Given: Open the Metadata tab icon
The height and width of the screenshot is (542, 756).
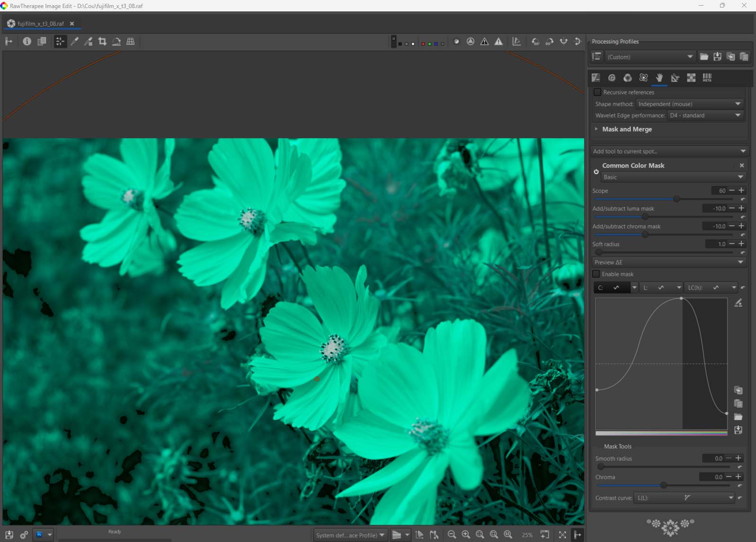Looking at the screenshot, I should pyautogui.click(x=707, y=78).
